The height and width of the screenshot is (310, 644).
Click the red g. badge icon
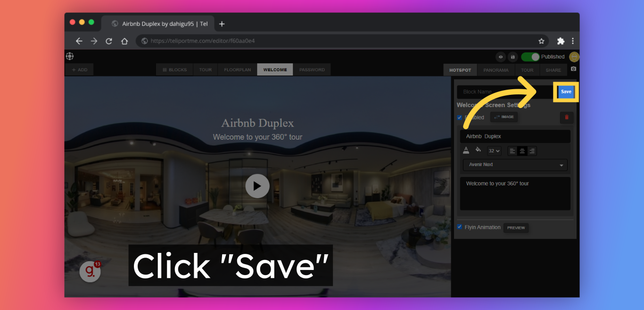click(x=90, y=271)
